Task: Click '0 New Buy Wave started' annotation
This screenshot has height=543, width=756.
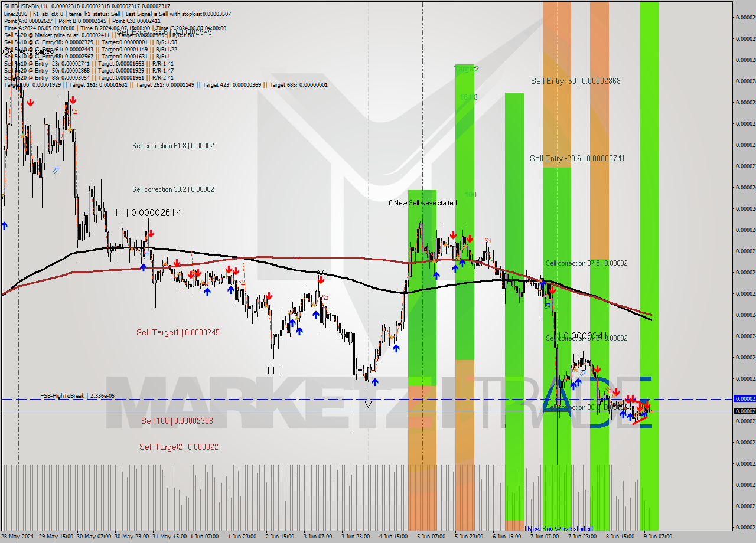Action: [557, 529]
